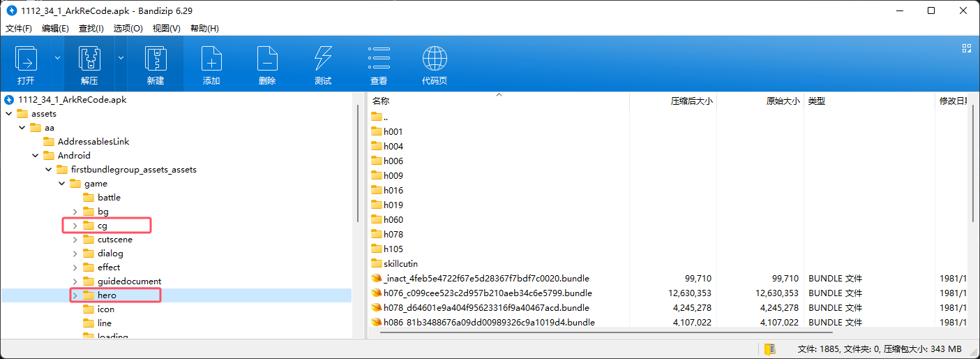Screen dimensions: 980x359
Task: Click the 查看 (View) toolbar icon
Action: (379, 59)
